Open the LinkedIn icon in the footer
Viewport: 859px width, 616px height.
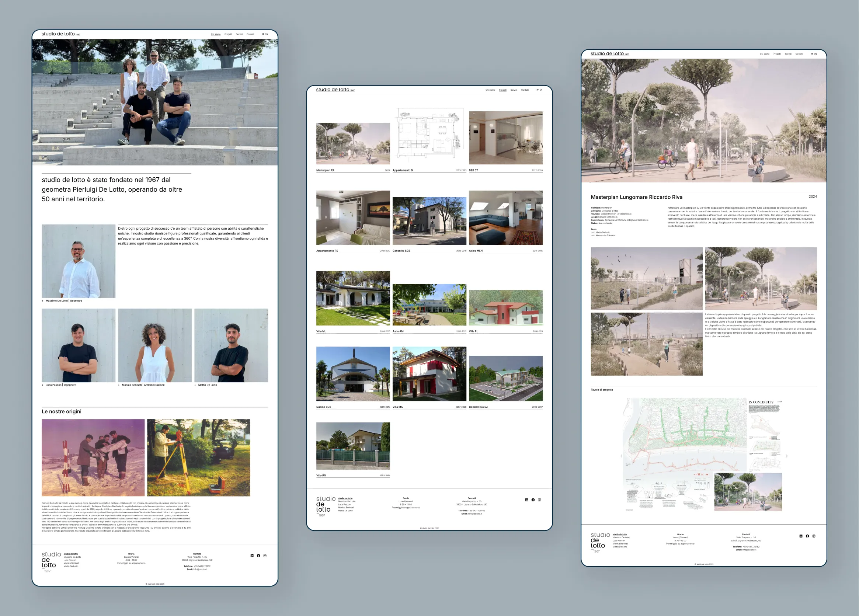coord(252,556)
